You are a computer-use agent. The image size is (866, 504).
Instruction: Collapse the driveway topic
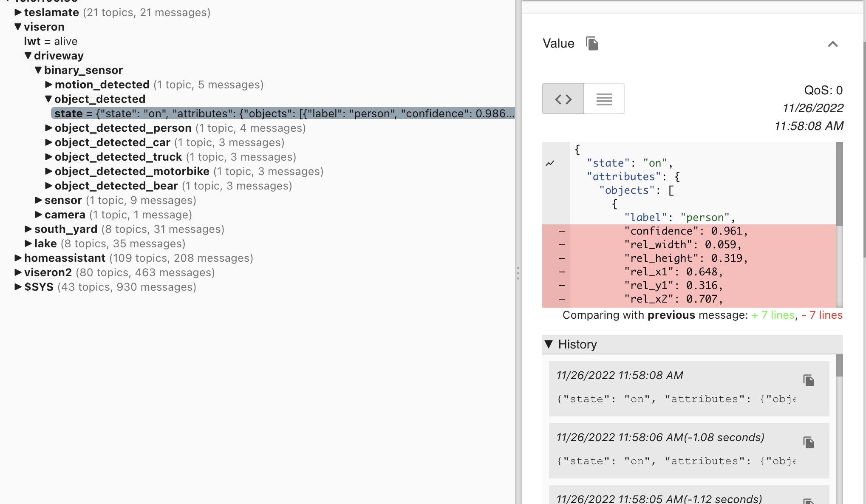[28, 56]
